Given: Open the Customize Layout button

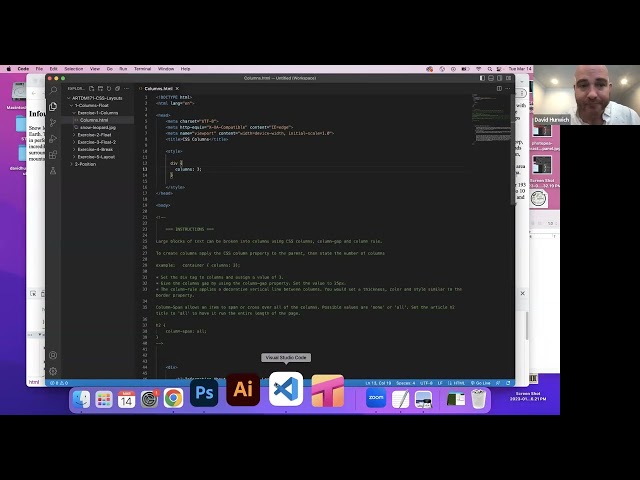Looking at the screenshot, I should [508, 78].
